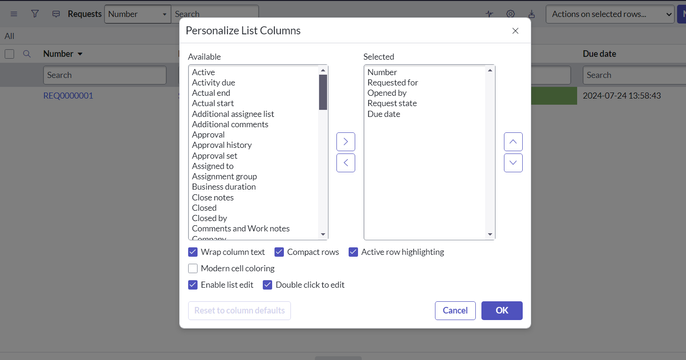The width and height of the screenshot is (686, 360).
Task: Move selected column down with arrow
Action: pyautogui.click(x=513, y=163)
